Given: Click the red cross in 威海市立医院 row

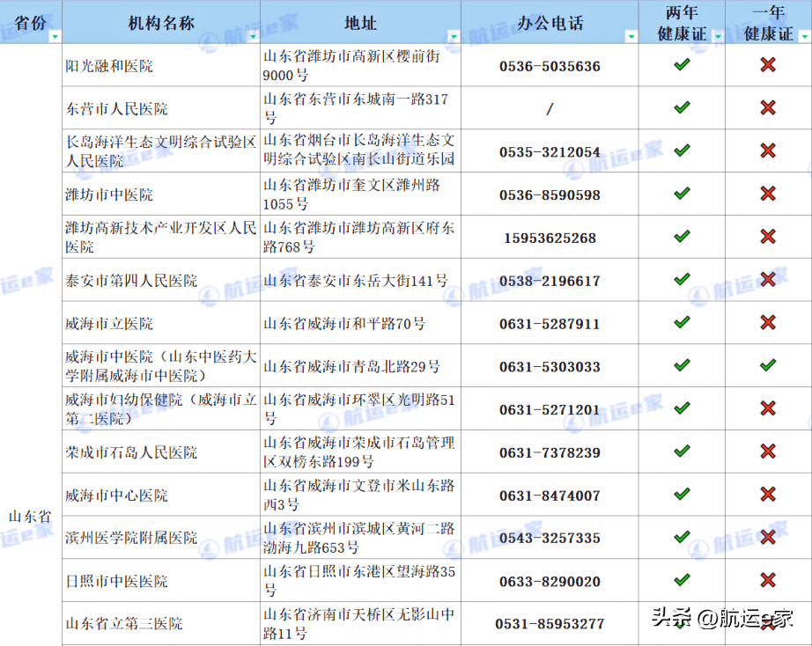Looking at the screenshot, I should [x=768, y=322].
